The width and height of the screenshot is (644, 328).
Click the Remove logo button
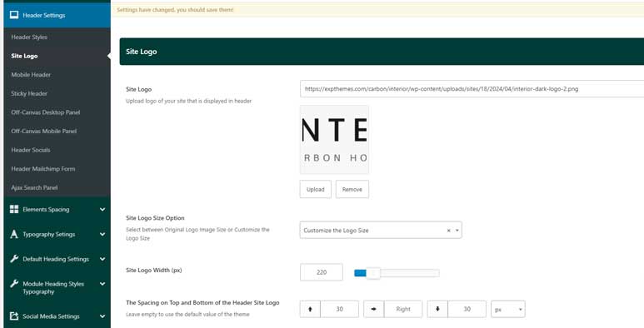coord(352,189)
